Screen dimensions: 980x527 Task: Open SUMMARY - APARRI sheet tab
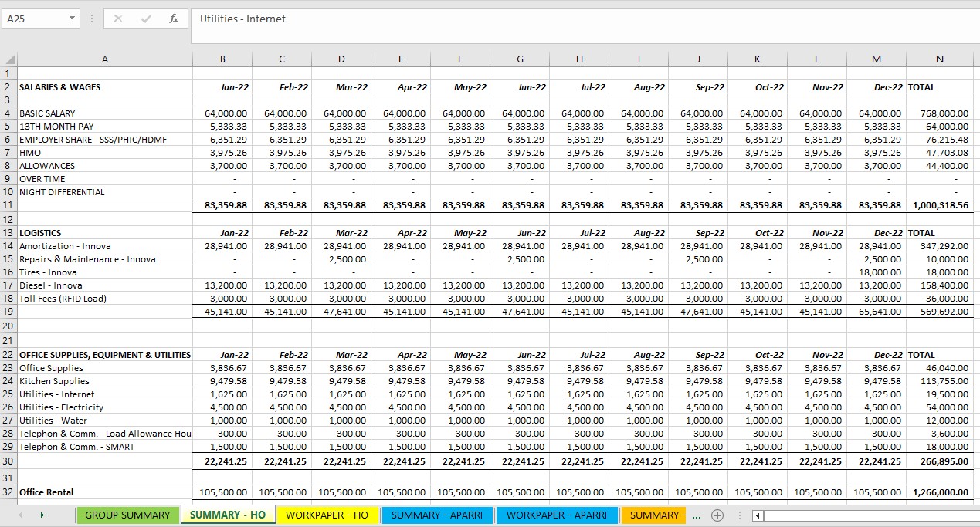(x=438, y=515)
